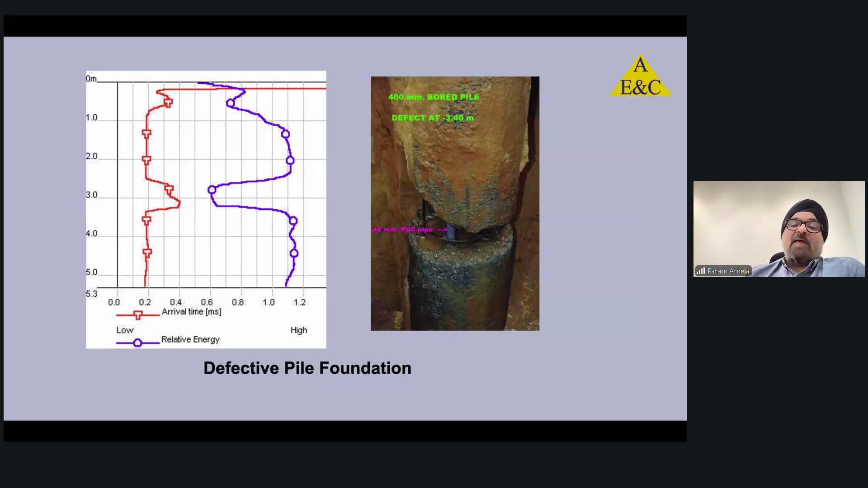Click 'DEFECT AT -3.40 m' annotation

click(432, 118)
